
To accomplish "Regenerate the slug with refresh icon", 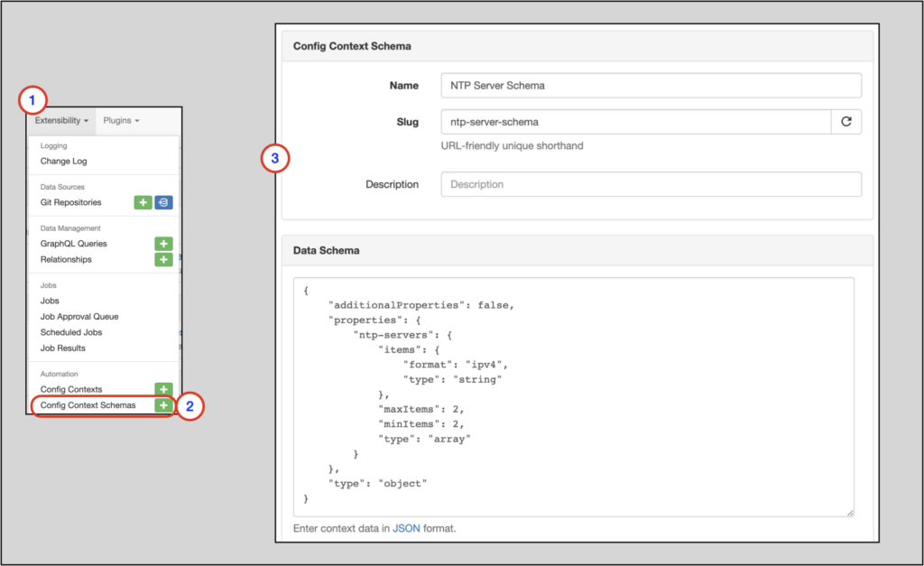I will coord(846,122).
